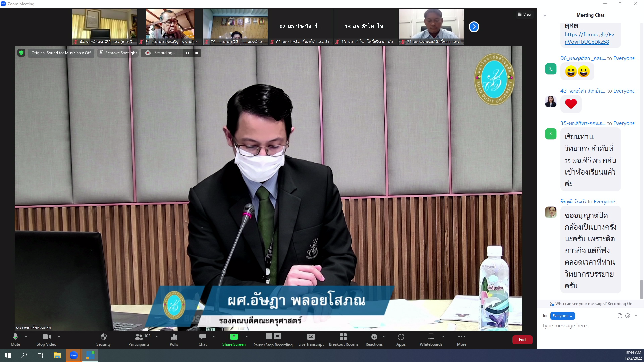Open Windows taskbar search

tap(24, 355)
